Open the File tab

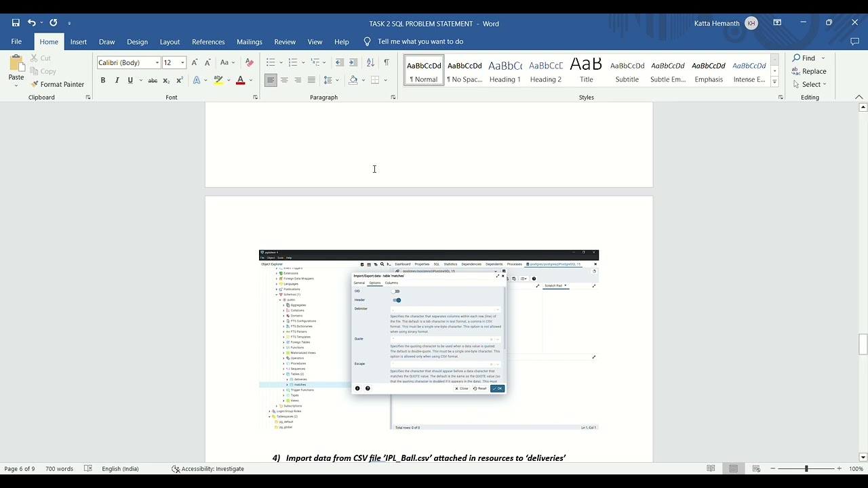pos(16,41)
